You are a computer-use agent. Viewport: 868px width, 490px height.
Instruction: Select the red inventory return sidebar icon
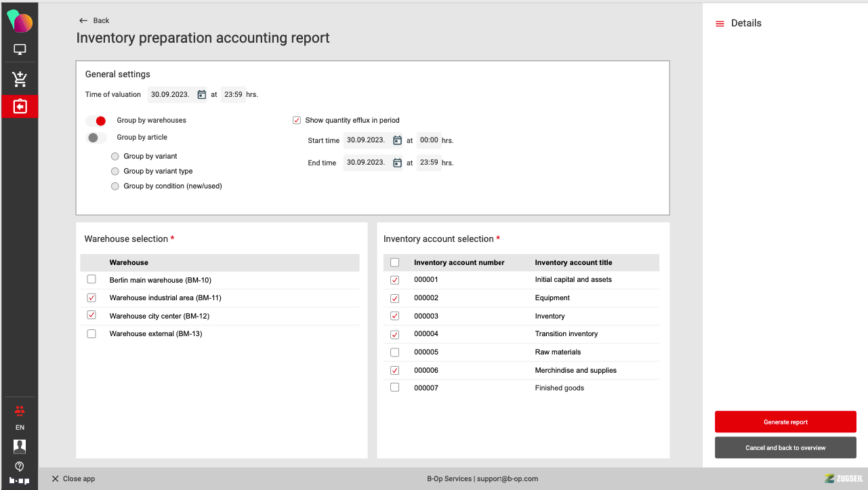(x=20, y=106)
